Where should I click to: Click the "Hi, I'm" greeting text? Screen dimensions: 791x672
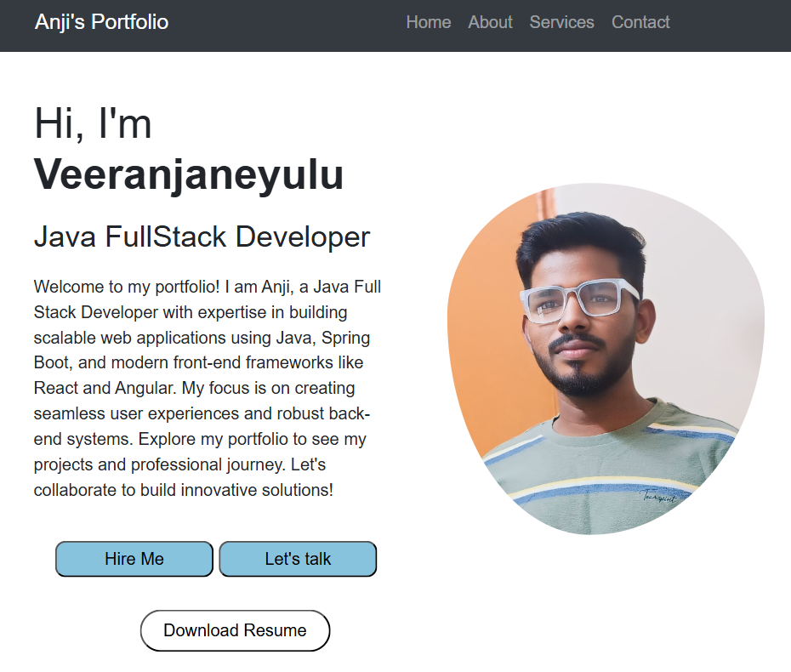93,123
